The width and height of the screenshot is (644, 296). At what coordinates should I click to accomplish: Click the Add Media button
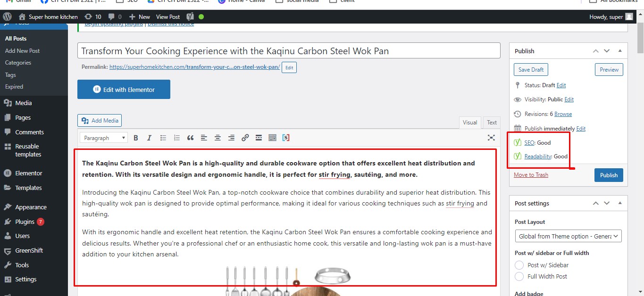click(x=99, y=120)
